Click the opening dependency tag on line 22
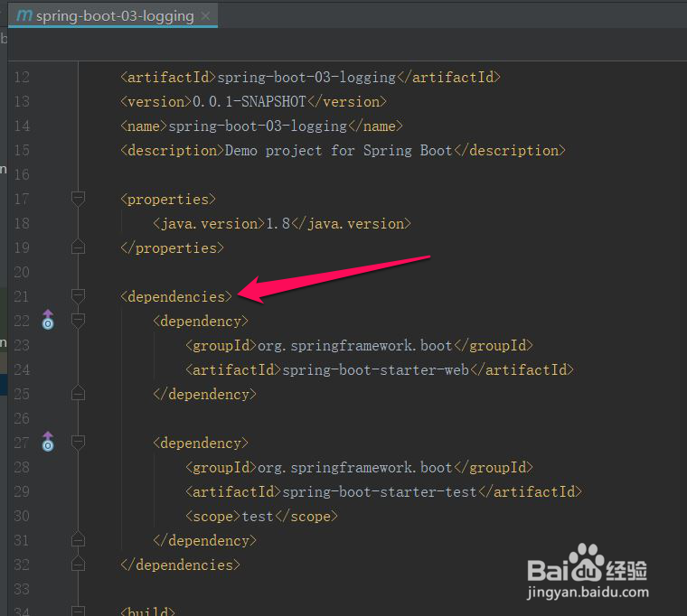687x616 pixels. click(201, 322)
